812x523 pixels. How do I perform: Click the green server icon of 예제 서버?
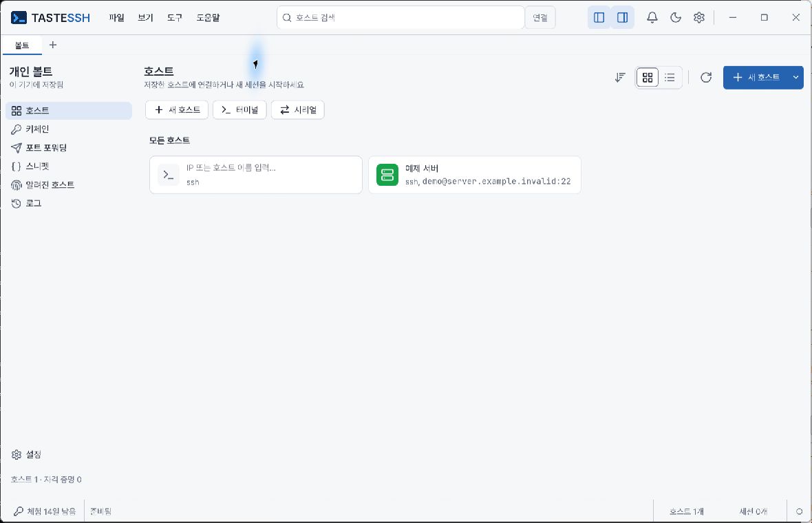tap(387, 175)
